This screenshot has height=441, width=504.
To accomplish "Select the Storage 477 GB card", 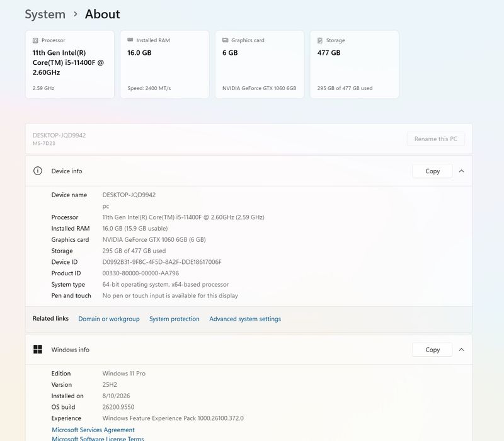I will coord(355,65).
